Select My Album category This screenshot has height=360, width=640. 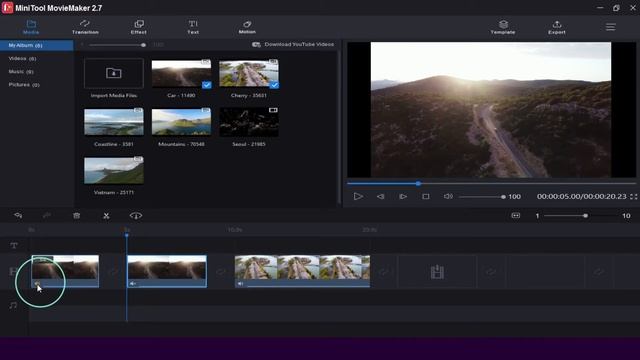coord(37,45)
